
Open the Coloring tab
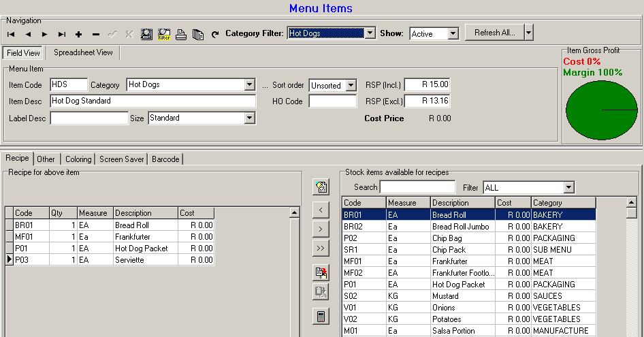pos(78,159)
